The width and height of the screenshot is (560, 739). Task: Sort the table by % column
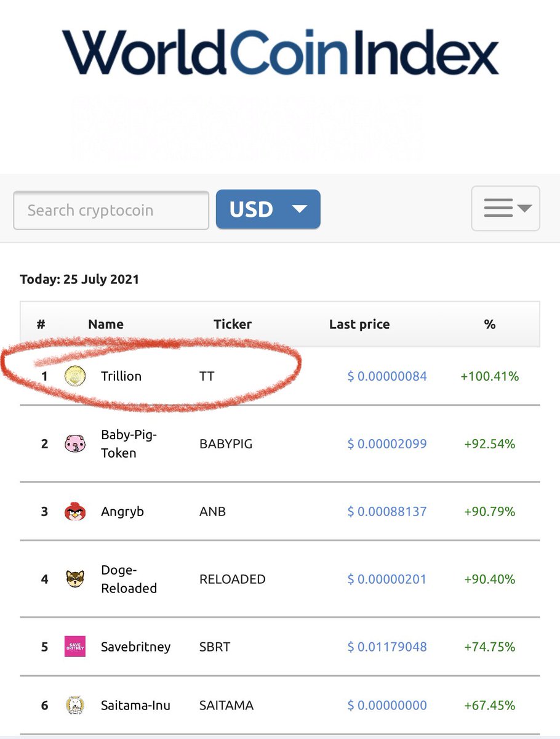coord(489,324)
